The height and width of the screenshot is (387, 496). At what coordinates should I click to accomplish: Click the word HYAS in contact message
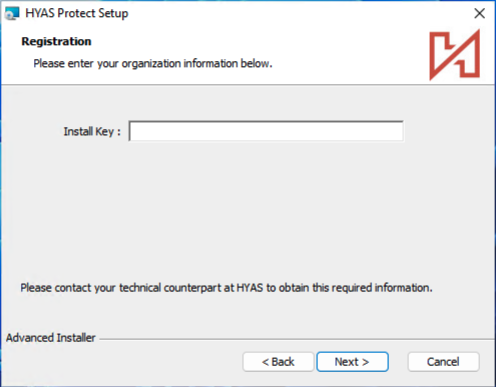tap(250, 287)
